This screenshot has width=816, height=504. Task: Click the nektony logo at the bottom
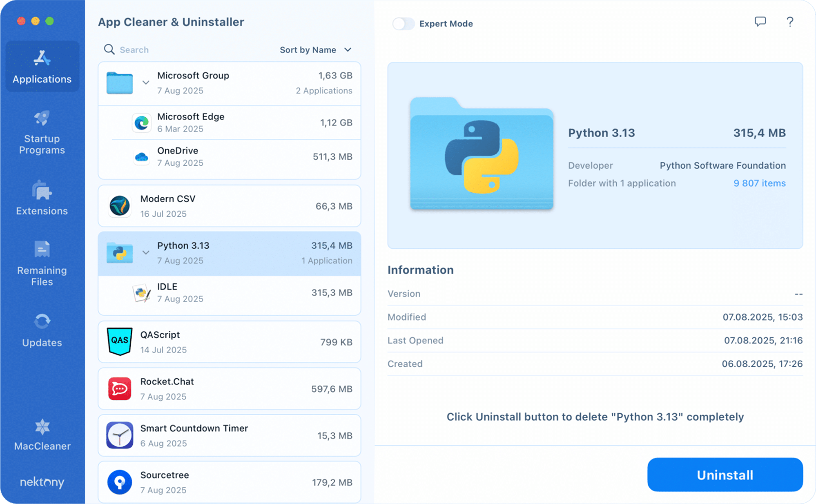point(42,483)
